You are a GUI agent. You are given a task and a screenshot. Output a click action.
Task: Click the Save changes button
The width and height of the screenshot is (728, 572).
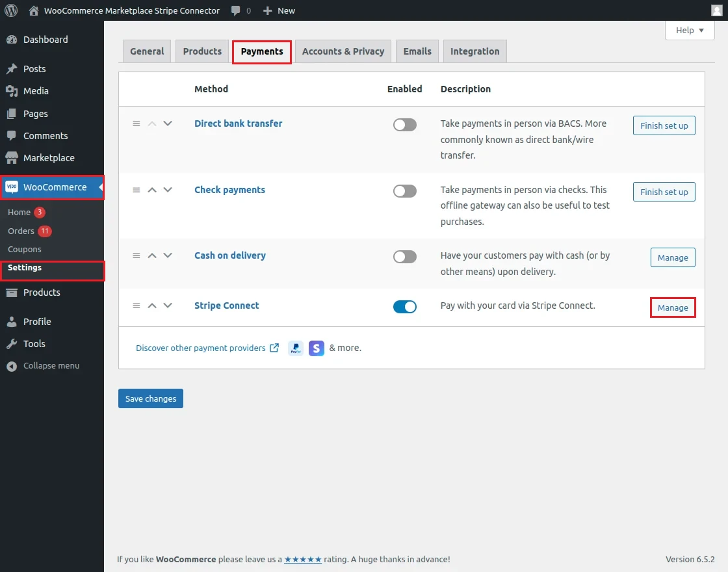(151, 398)
